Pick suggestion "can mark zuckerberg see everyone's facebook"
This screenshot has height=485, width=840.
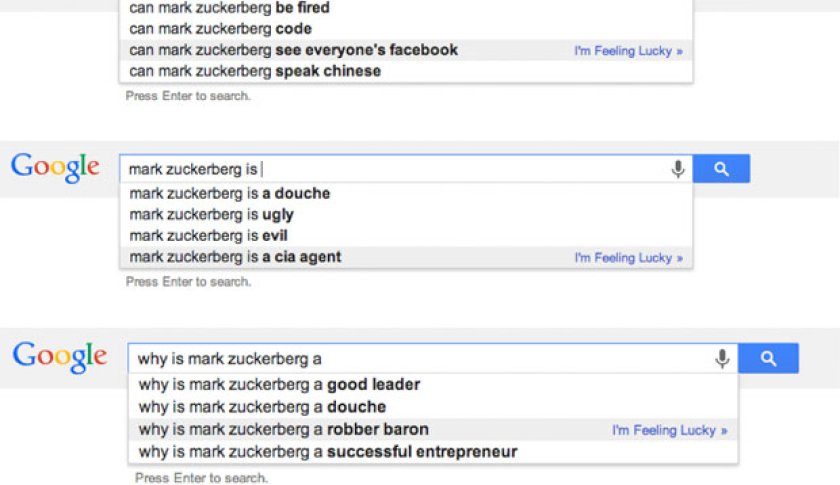tap(293, 50)
